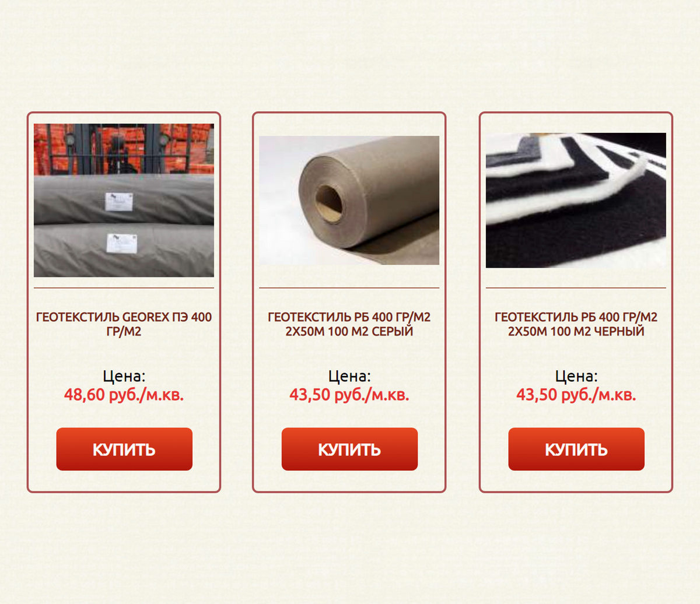Viewport: 700px width, 604px height.
Task: Open the gray roll product photo
Action: click(349, 200)
